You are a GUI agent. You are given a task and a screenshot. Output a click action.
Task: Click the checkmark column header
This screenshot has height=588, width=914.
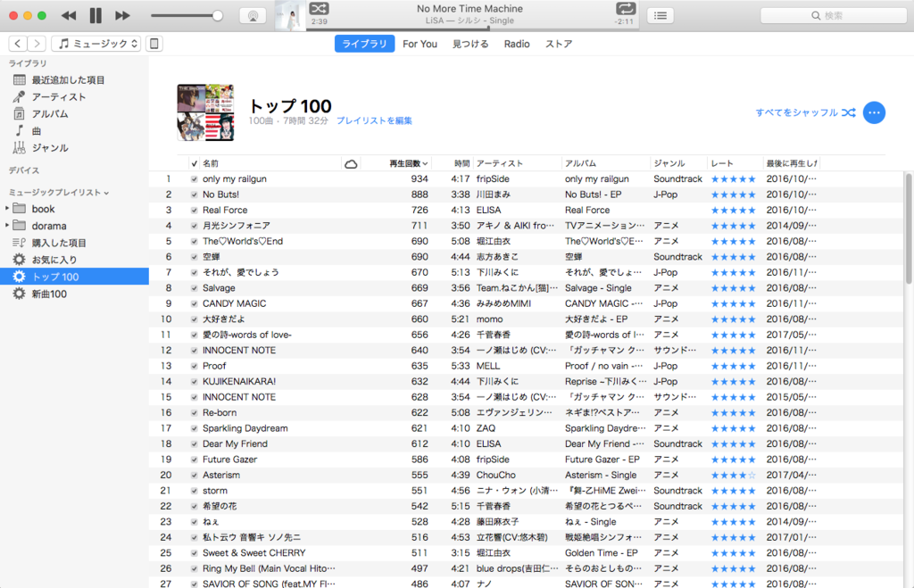[194, 163]
